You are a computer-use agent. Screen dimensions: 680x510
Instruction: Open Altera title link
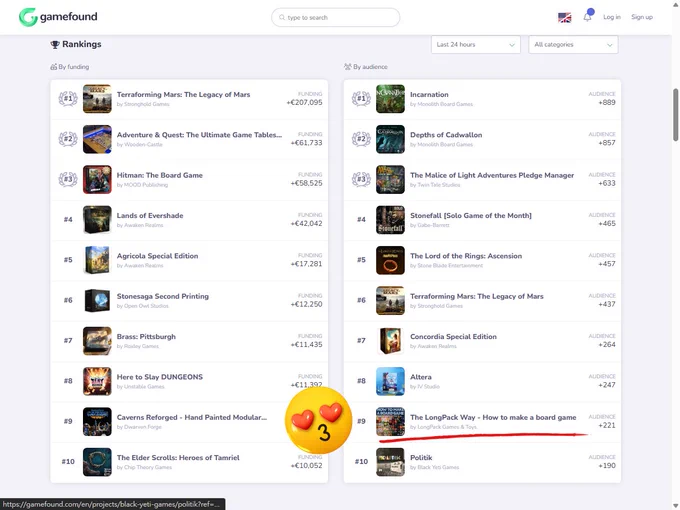[x=421, y=377]
